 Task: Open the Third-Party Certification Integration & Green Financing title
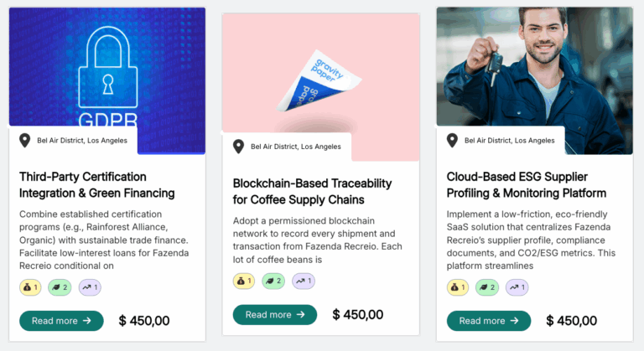96,184
